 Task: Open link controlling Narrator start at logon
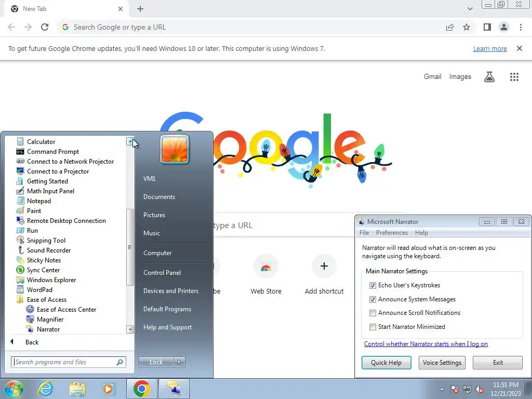tap(426, 344)
